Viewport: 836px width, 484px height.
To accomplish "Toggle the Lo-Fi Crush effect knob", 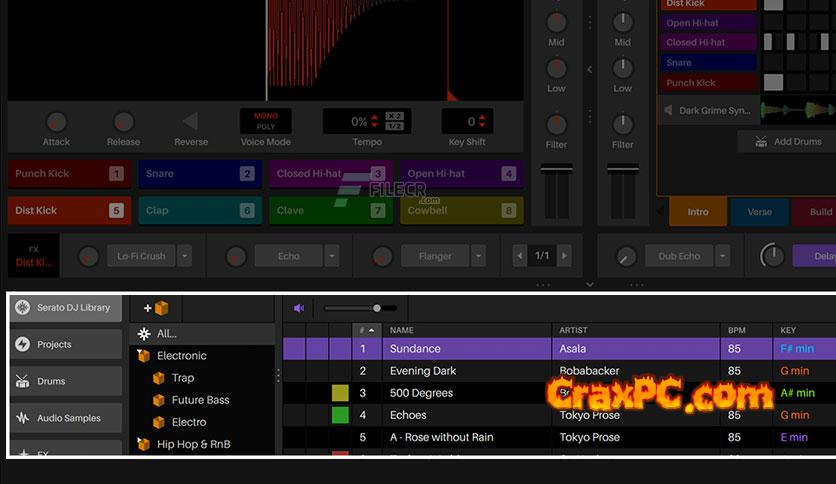I will pos(89,256).
